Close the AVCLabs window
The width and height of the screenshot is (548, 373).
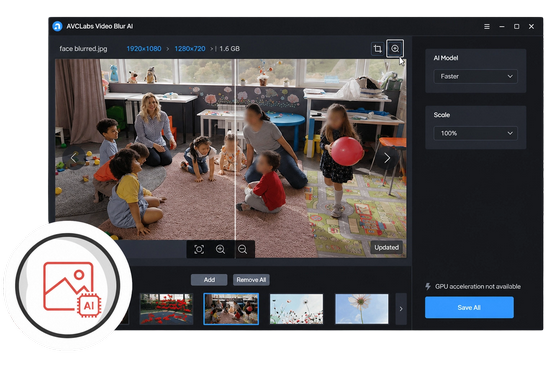coord(531,27)
